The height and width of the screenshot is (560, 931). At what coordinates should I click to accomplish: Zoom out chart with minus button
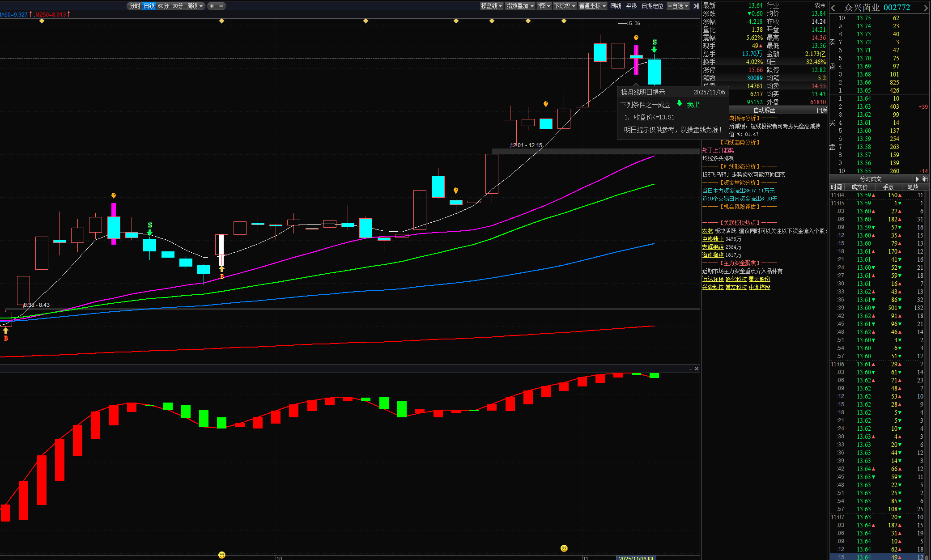tap(221, 6)
